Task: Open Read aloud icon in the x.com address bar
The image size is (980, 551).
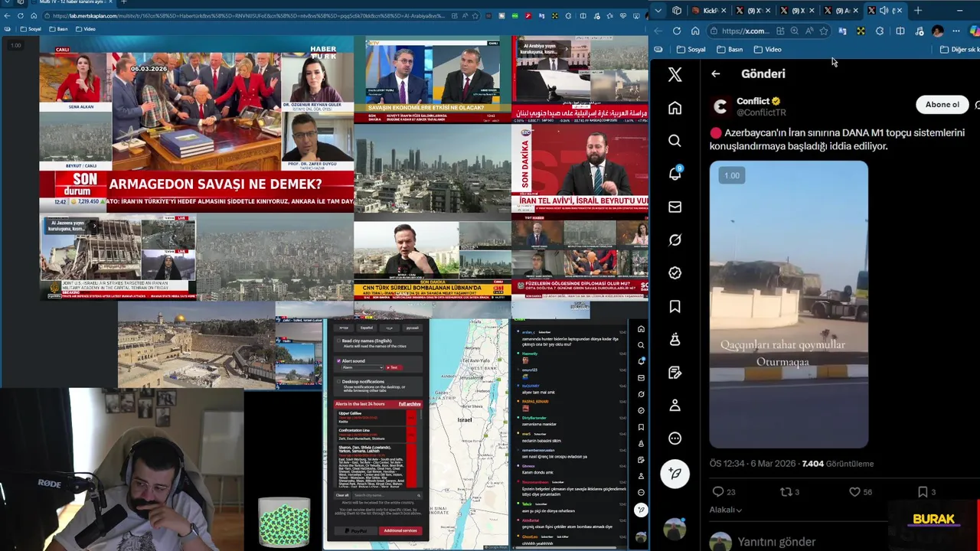Action: click(809, 31)
